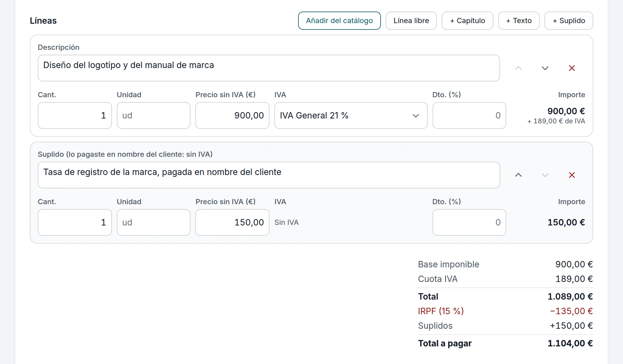Add a new Capítulo

[x=468, y=21]
